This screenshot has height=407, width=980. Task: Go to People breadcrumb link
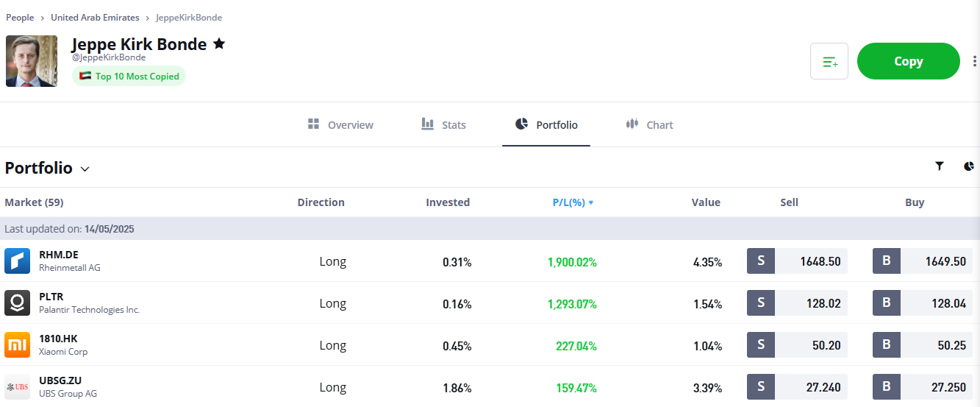20,17
